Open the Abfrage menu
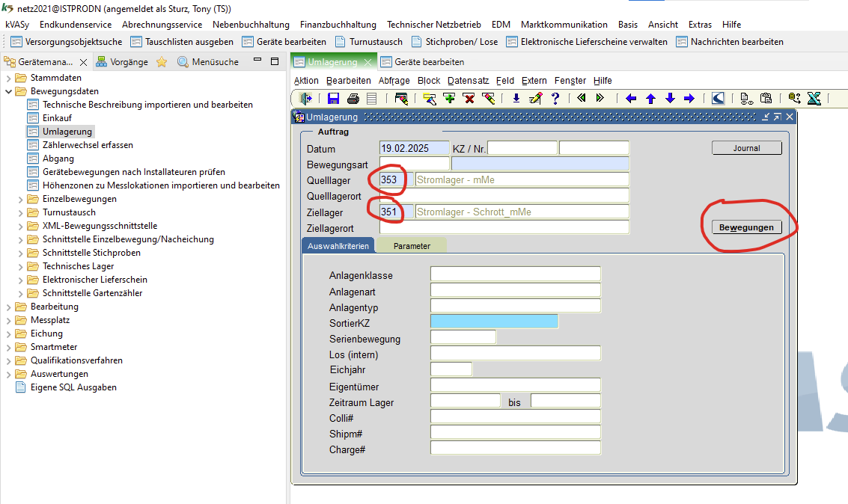 pos(394,81)
